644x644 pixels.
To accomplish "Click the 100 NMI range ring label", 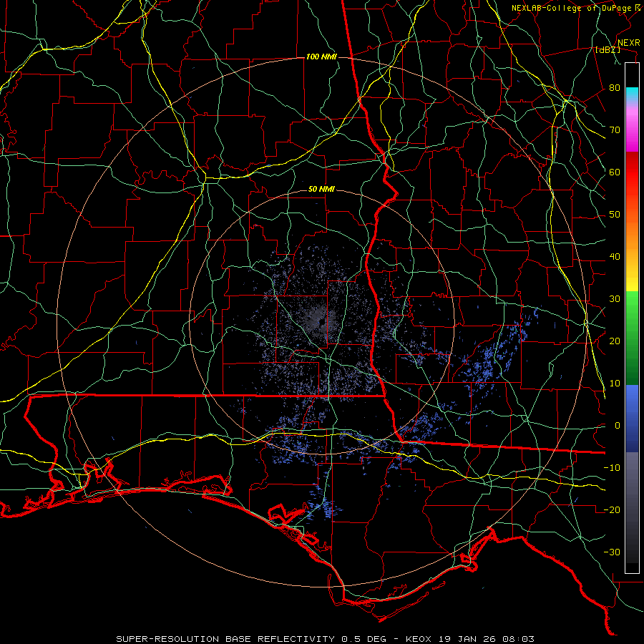I will click(x=321, y=57).
